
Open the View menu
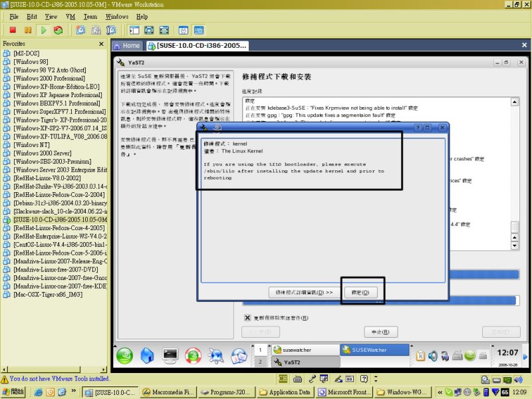(x=51, y=17)
